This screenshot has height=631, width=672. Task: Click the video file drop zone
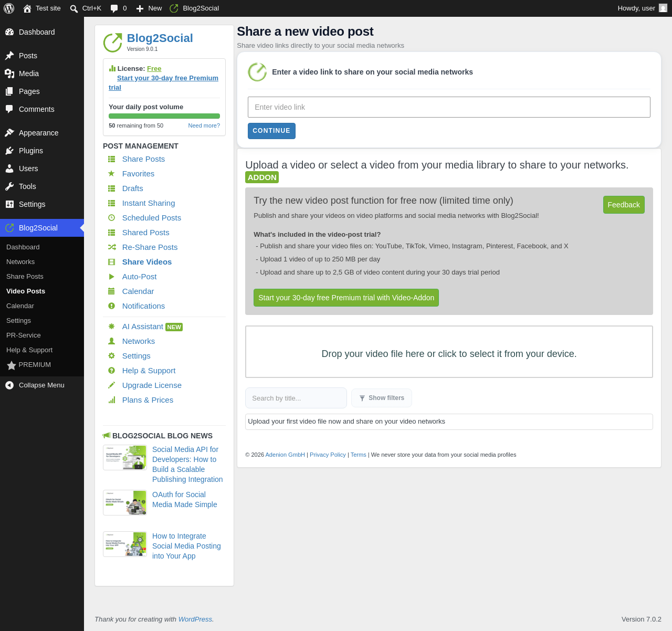[x=449, y=352]
